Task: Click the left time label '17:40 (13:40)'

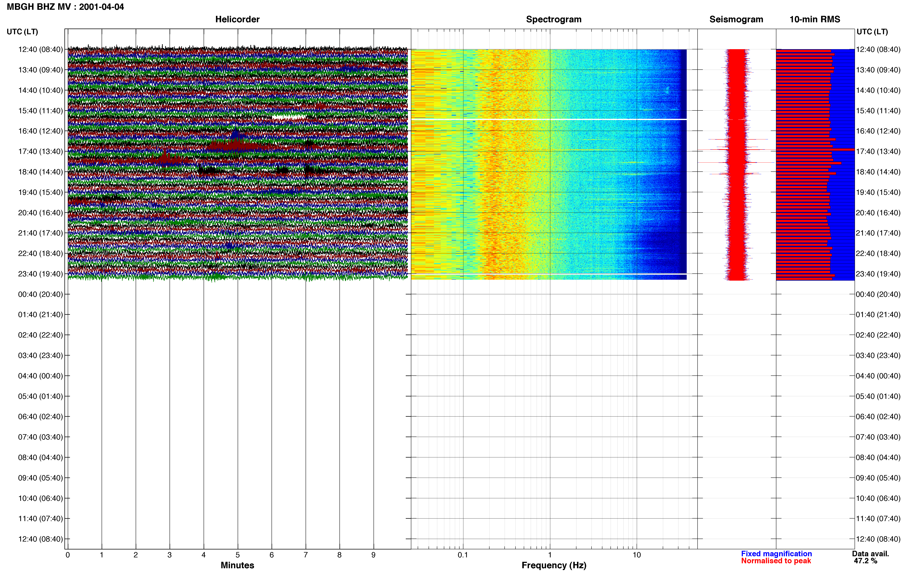Action: pos(41,151)
